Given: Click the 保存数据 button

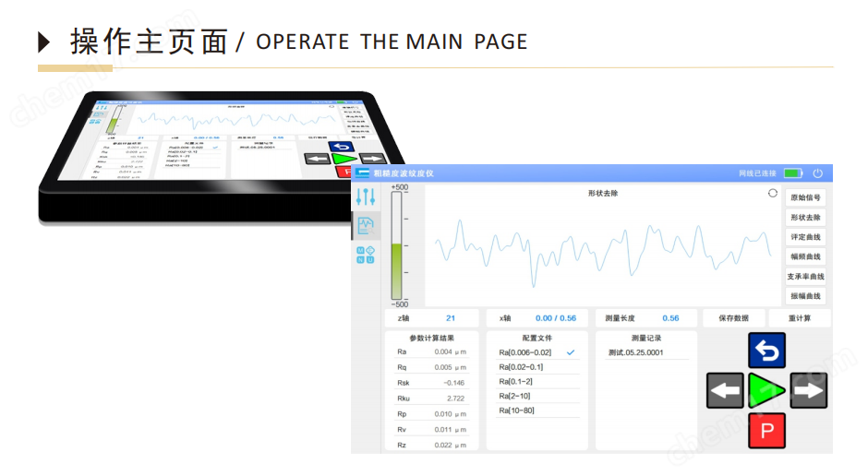Looking at the screenshot, I should [733, 318].
